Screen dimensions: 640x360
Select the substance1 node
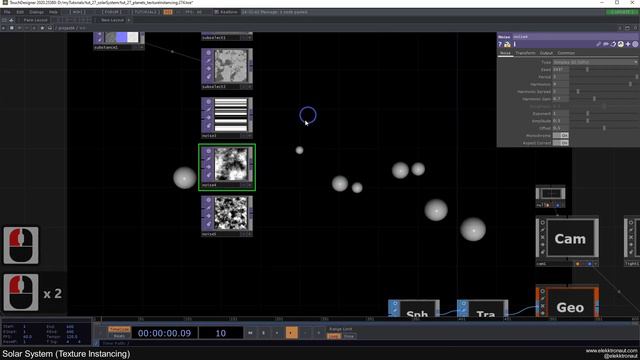point(119,41)
